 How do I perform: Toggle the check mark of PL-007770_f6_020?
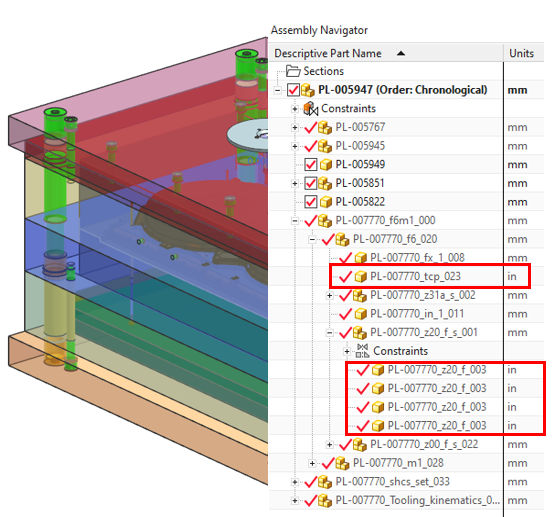328,239
